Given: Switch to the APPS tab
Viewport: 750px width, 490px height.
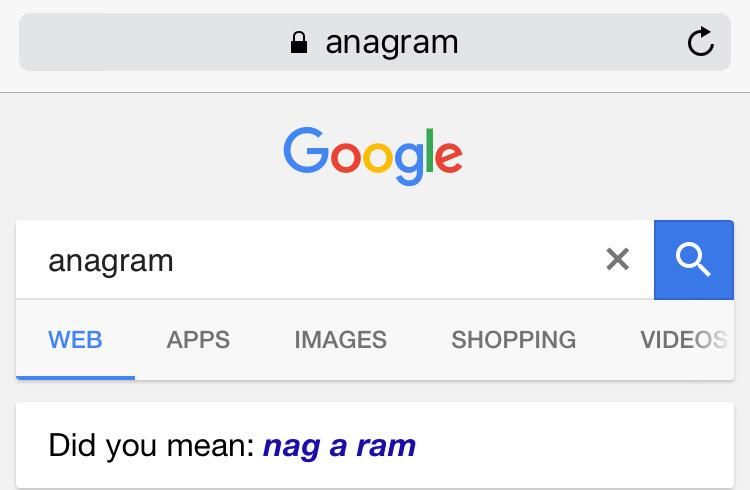Looking at the screenshot, I should tap(198, 340).
